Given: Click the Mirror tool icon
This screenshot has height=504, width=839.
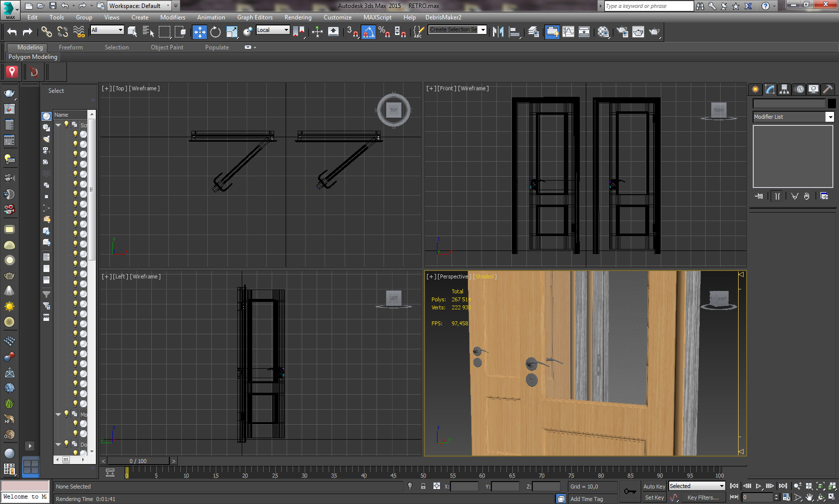Looking at the screenshot, I should [498, 32].
